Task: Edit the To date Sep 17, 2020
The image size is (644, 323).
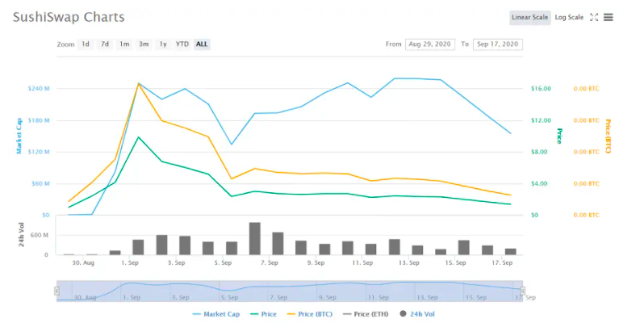Action: coord(498,44)
